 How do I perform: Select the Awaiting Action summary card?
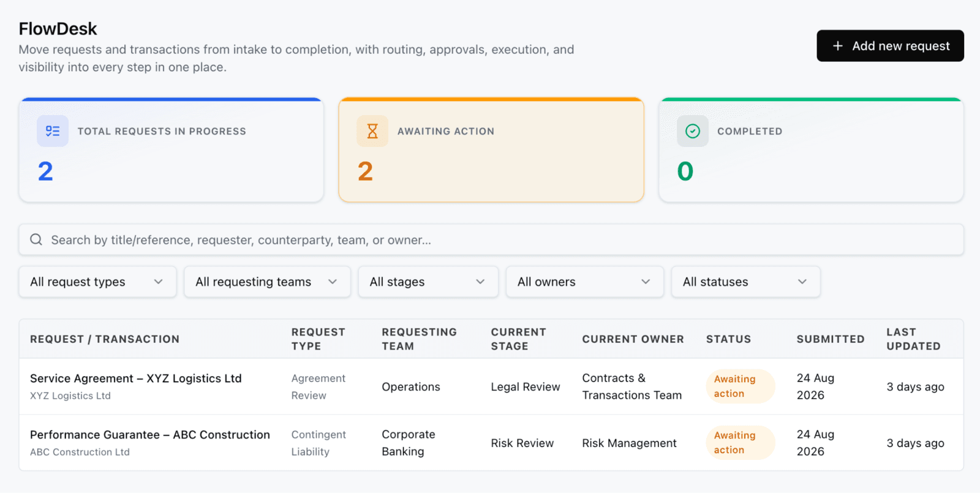click(491, 150)
